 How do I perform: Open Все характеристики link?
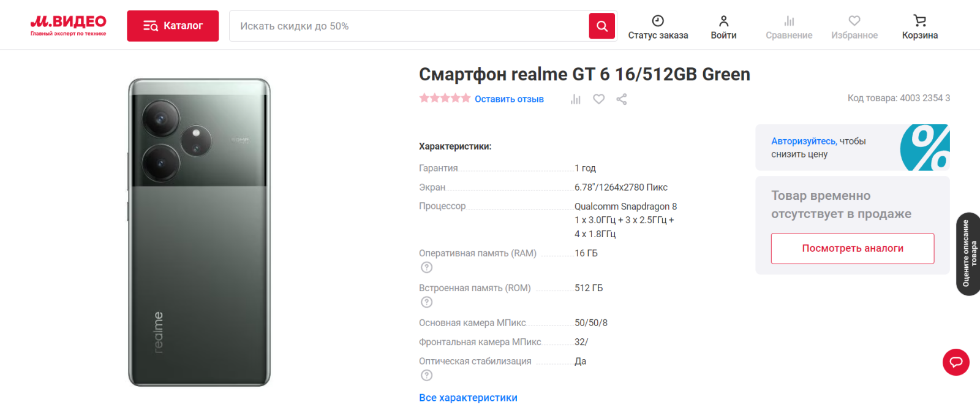[468, 398]
